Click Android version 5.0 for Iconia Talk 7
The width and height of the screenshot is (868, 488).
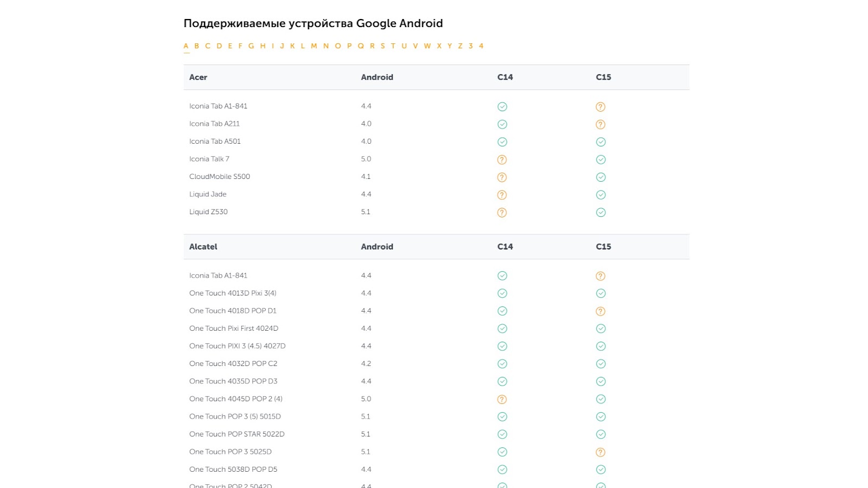[x=366, y=159]
